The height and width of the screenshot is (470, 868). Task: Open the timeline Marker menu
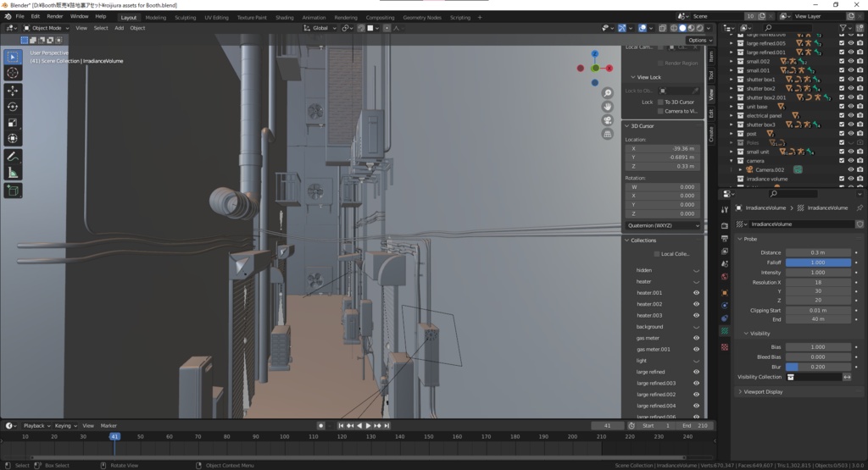108,426
